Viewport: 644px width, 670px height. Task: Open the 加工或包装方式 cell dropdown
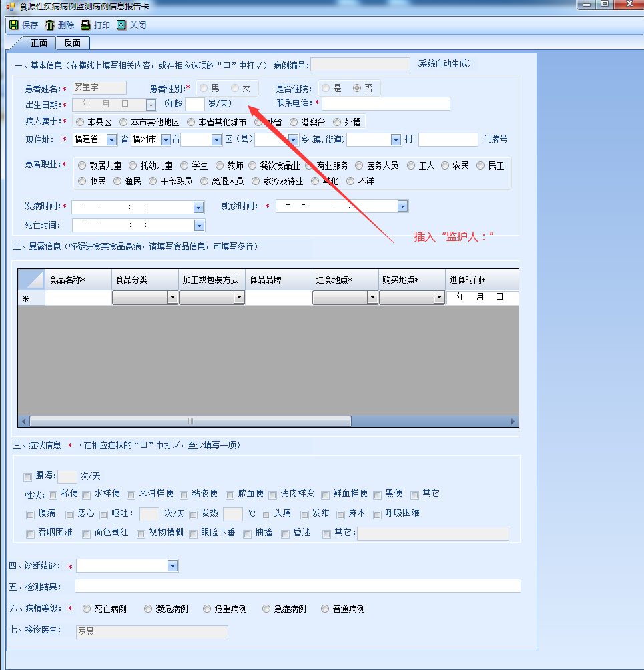tap(239, 298)
